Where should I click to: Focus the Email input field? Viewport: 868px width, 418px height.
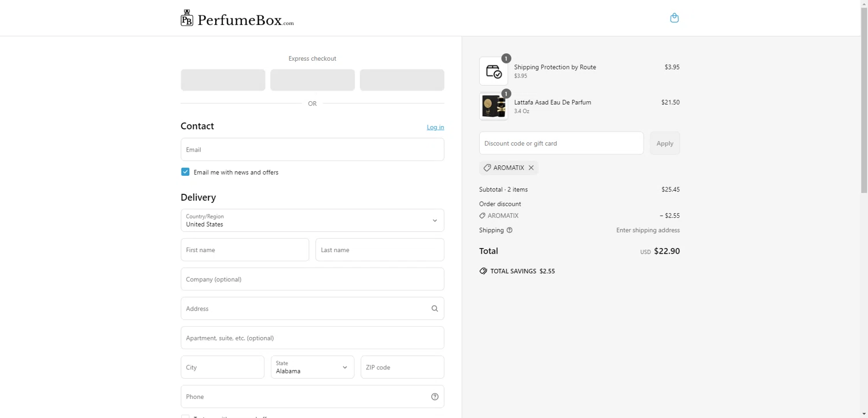pyautogui.click(x=312, y=149)
